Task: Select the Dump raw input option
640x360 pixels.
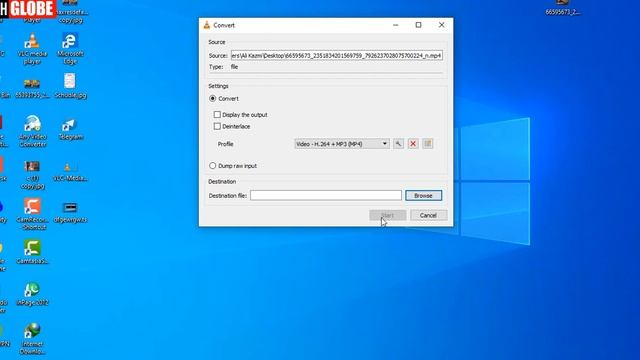Action: (212, 166)
